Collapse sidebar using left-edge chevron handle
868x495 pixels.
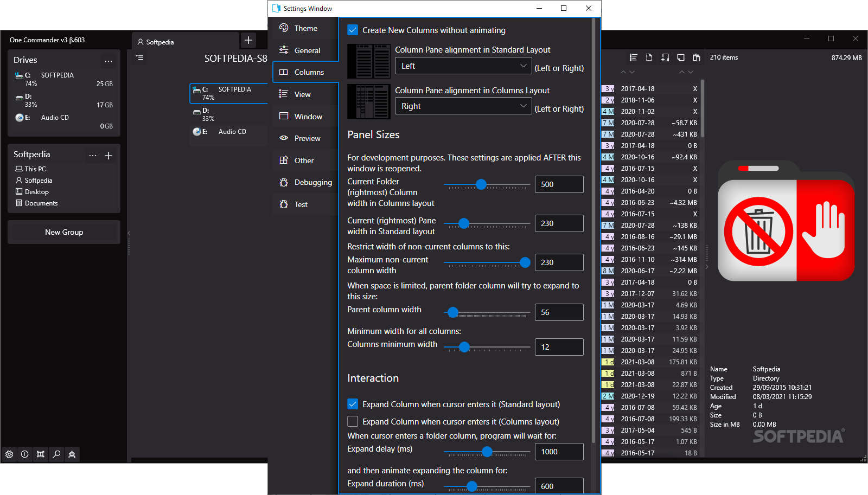(x=129, y=233)
